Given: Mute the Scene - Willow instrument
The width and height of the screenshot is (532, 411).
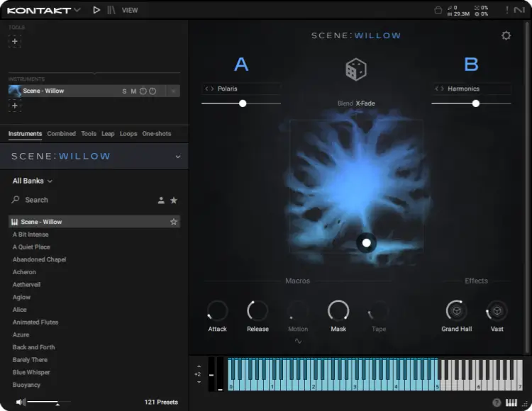Looking at the screenshot, I should click(x=133, y=91).
